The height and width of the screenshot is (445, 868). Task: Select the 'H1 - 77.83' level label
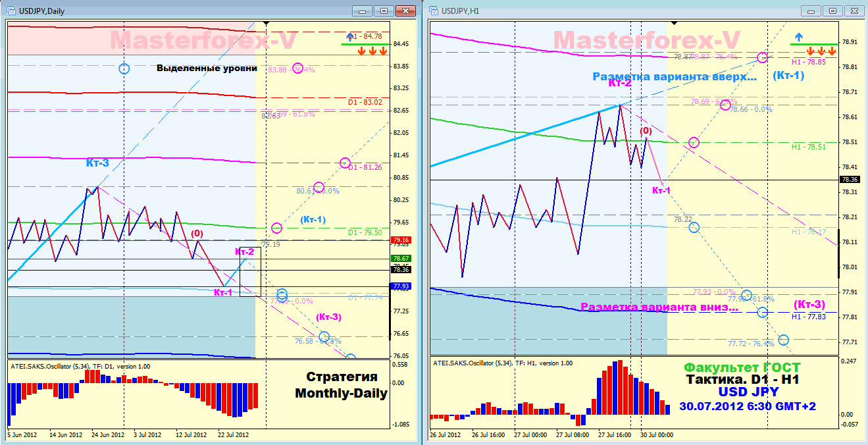[x=809, y=317]
